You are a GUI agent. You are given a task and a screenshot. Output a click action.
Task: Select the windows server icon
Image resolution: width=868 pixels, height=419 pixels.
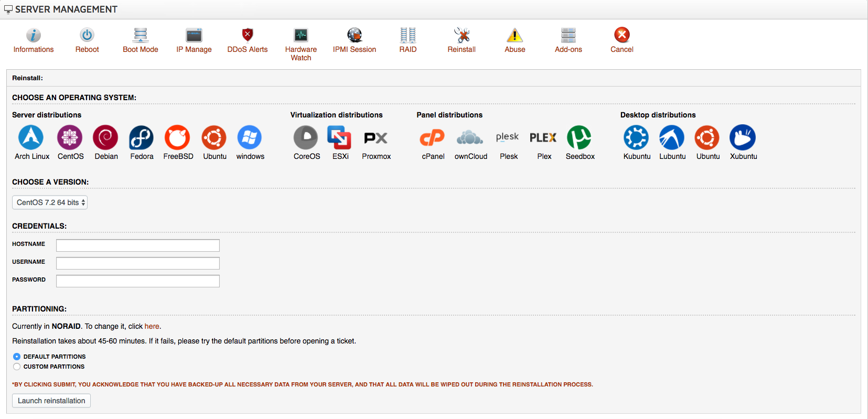coord(250,138)
